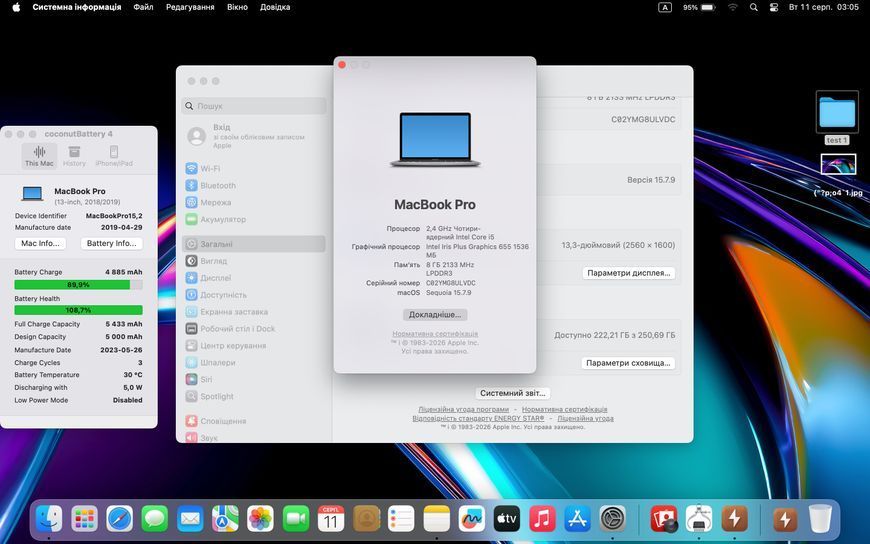Open Control Center from the menu bar
This screenshot has width=870, height=544.
[774, 7]
